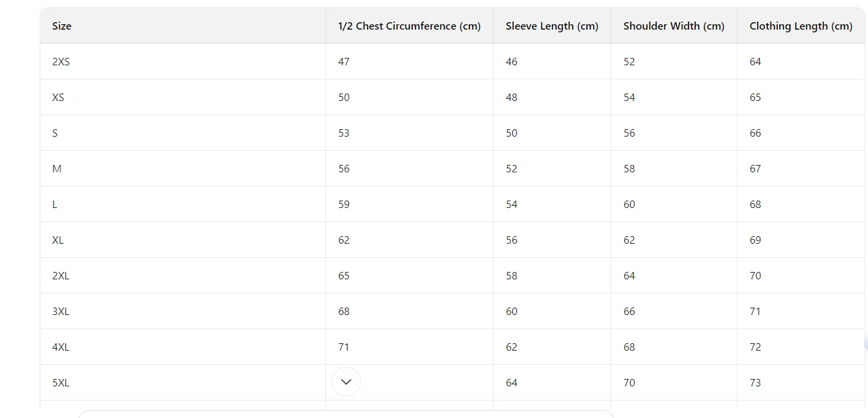Click the M size cell

[56, 169]
